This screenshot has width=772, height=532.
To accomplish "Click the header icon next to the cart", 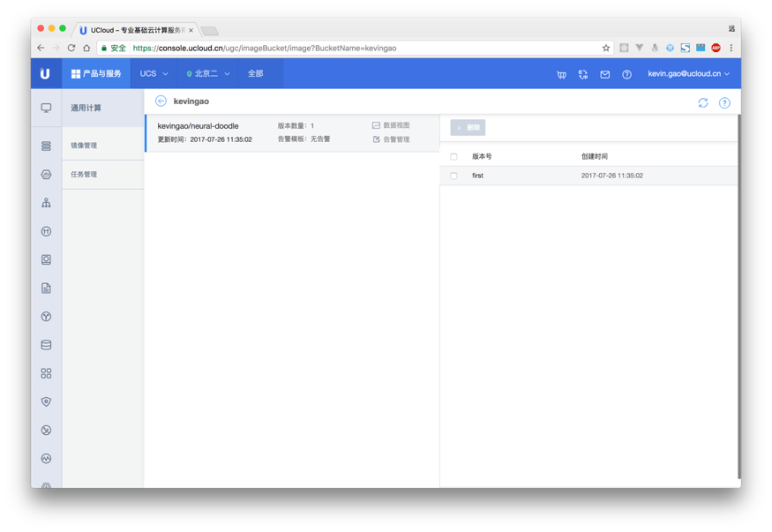I will point(583,74).
